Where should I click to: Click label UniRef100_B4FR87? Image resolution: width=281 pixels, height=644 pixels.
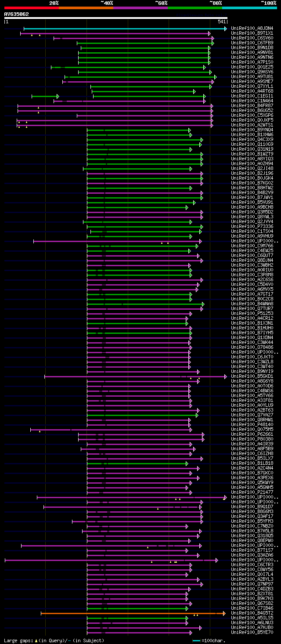coord(252,106)
